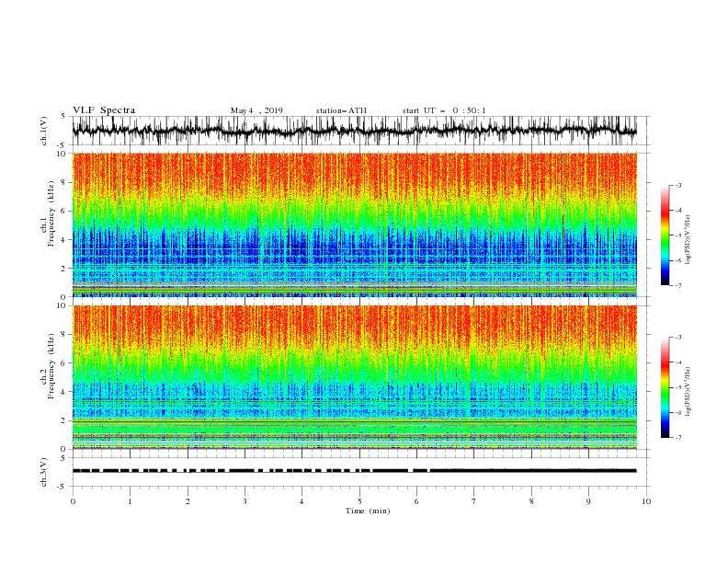Screen dimensions: 728x563
Task: Click the time axis tick label "1"
Action: pos(130,501)
